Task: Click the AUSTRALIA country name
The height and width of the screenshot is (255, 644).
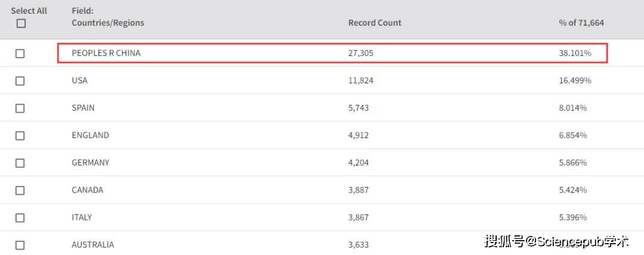Action: coord(92,245)
